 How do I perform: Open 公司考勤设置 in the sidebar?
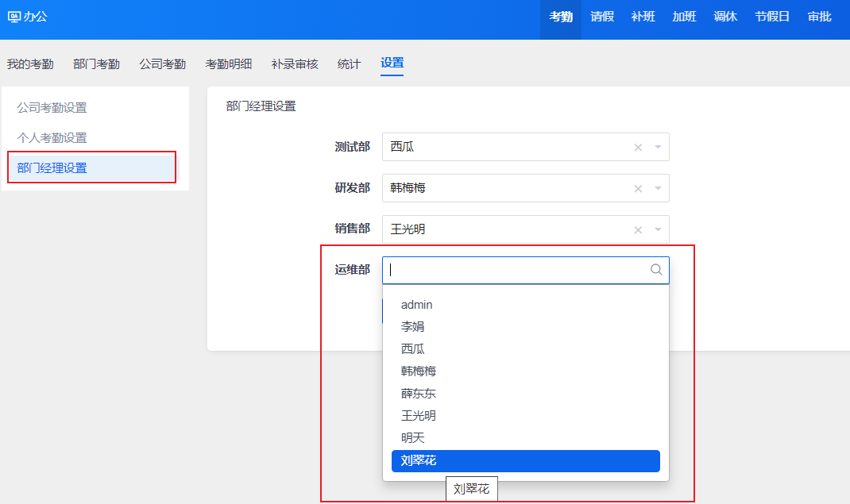(52, 108)
